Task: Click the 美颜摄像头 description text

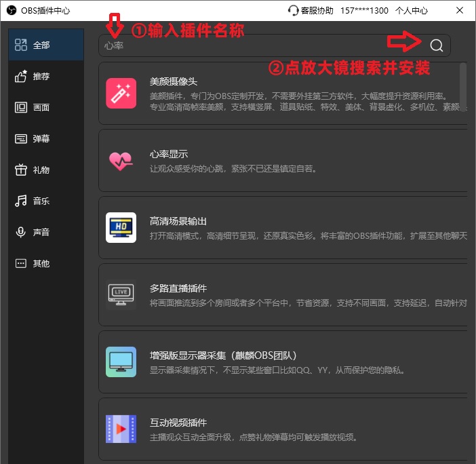Action: tap(308, 102)
